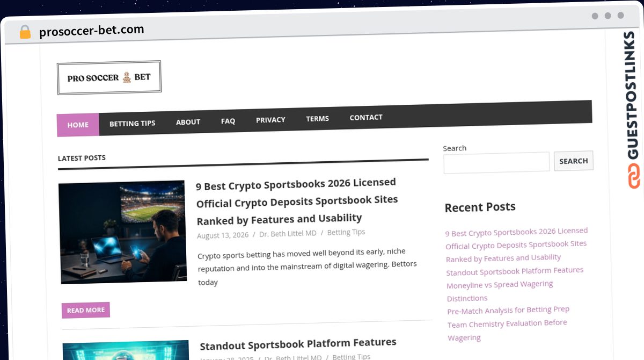Open the Standout Sportsbook post thumbnail

126,350
